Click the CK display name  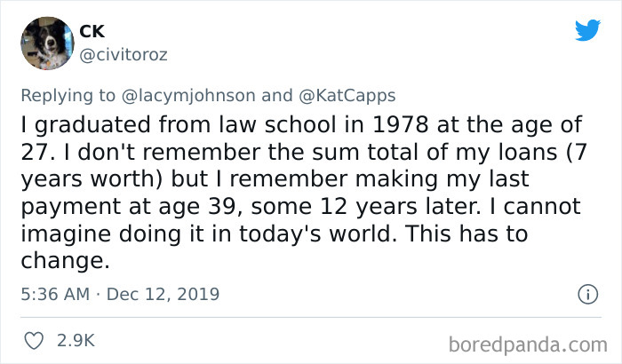[x=92, y=32]
